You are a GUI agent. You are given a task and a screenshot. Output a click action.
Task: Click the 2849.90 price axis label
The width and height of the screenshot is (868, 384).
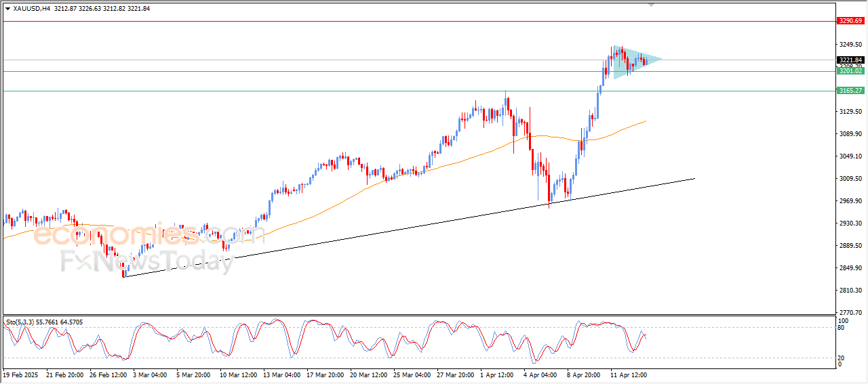click(x=850, y=268)
